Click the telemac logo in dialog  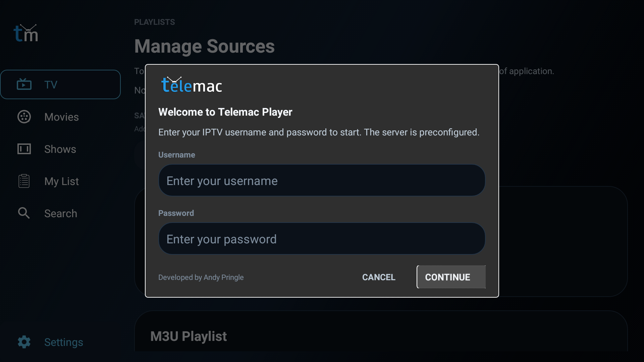[x=192, y=85]
